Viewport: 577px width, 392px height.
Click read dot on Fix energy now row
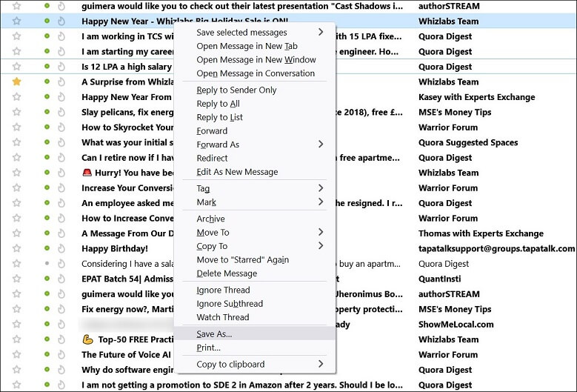click(47, 308)
